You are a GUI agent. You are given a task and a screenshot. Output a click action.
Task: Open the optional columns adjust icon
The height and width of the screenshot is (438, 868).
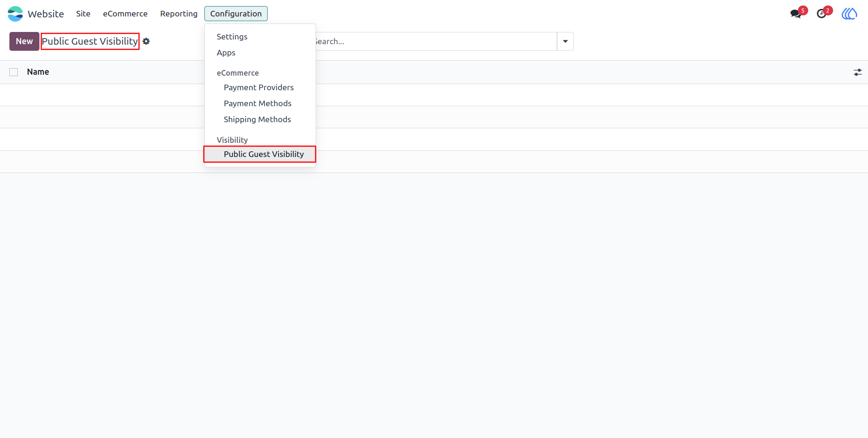click(858, 72)
